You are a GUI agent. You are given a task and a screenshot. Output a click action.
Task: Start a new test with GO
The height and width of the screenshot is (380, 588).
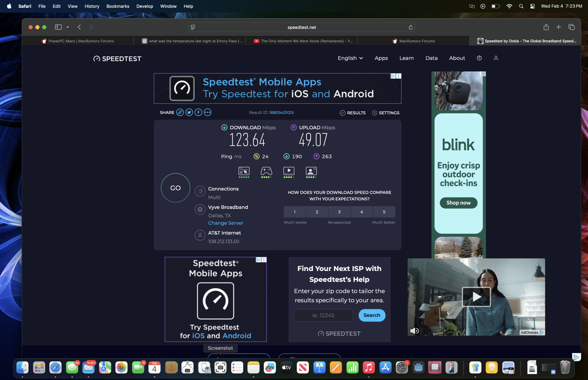pos(176,188)
